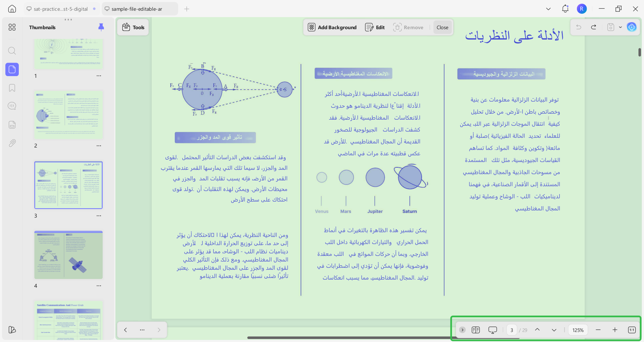Open the comments panel icon

pyautogui.click(x=12, y=106)
